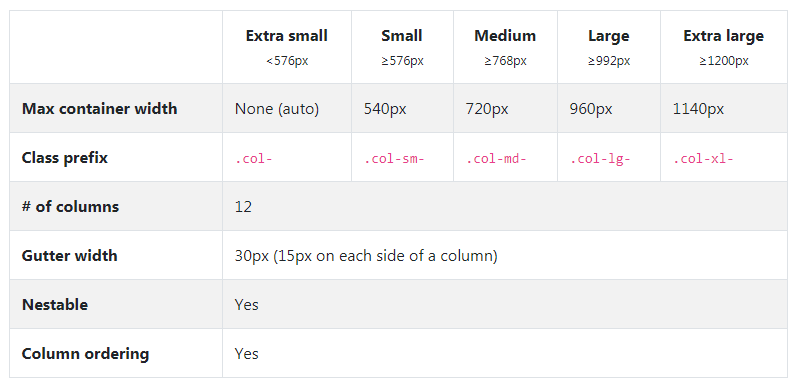This screenshot has width=797, height=389.
Task: Click the Max container width row label
Action: click(100, 109)
